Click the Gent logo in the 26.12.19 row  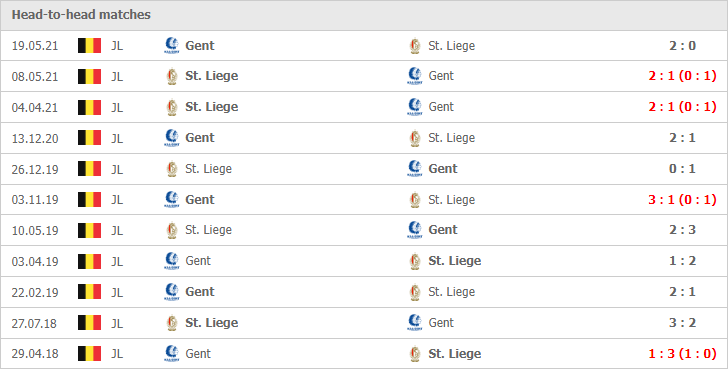coord(415,168)
